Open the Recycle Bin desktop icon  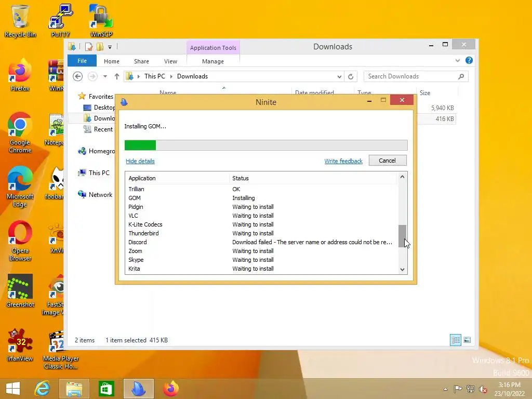(x=20, y=20)
